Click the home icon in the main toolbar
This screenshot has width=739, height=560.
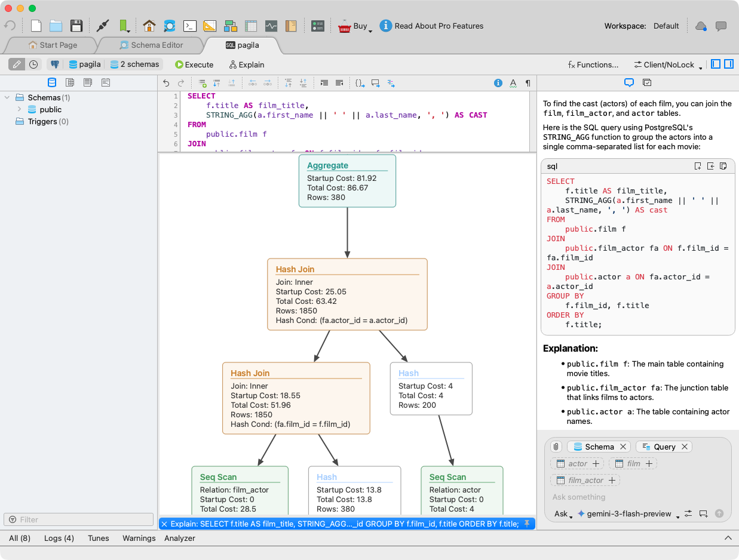point(149,26)
